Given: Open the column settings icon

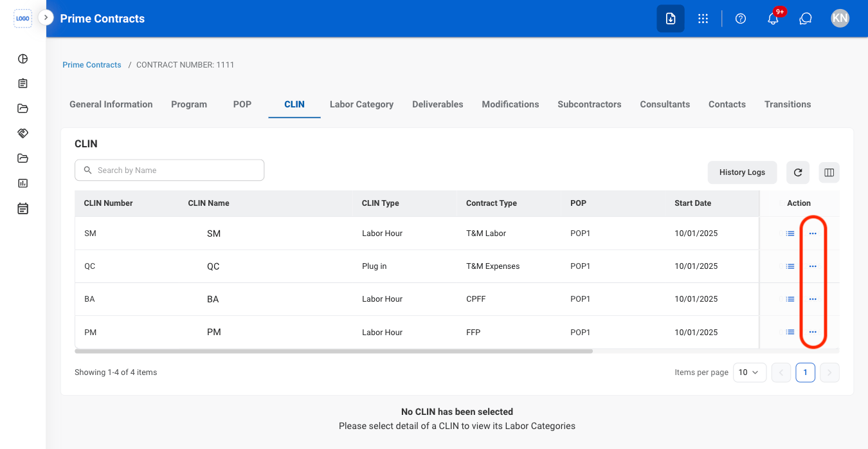Looking at the screenshot, I should (x=829, y=172).
